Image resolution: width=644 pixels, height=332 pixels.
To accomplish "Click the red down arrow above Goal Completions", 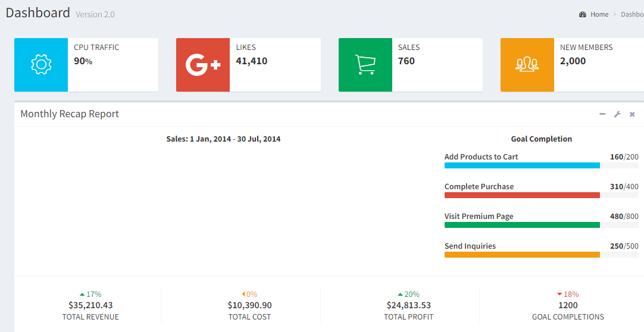I will [559, 295].
